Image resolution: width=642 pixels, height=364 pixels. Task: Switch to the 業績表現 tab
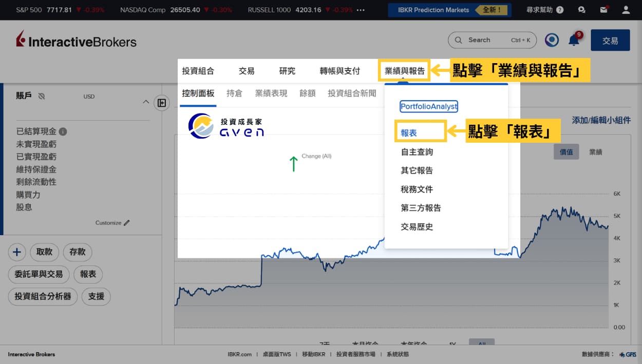271,93
